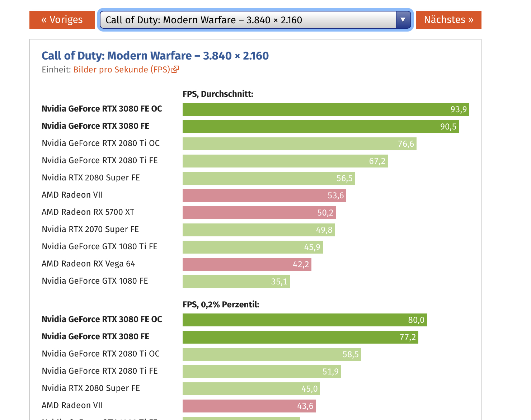The width and height of the screenshot is (531, 420).
Task: Click heading FPS, Durchschnitt
Action: [218, 94]
